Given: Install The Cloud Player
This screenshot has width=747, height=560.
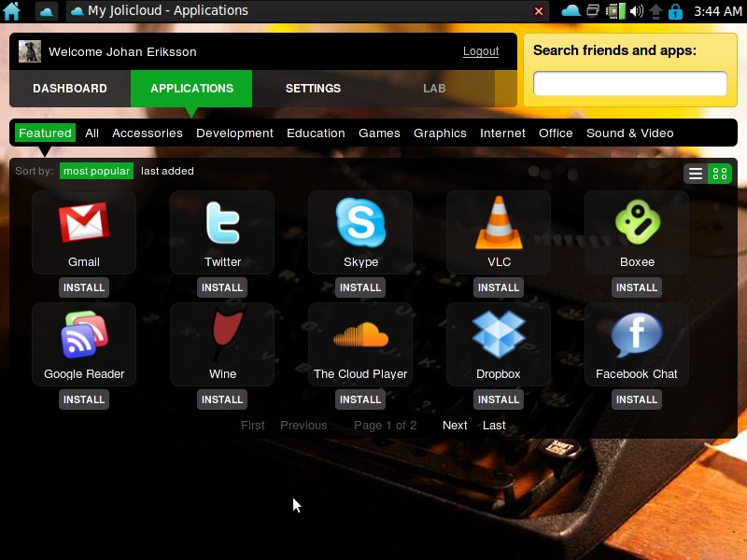Looking at the screenshot, I should click(x=360, y=399).
